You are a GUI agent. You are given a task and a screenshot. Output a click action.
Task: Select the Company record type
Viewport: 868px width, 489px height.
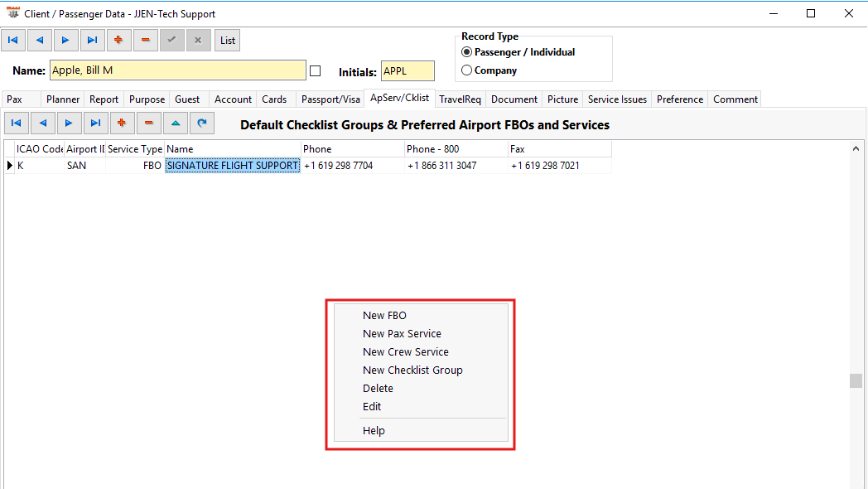pos(467,70)
